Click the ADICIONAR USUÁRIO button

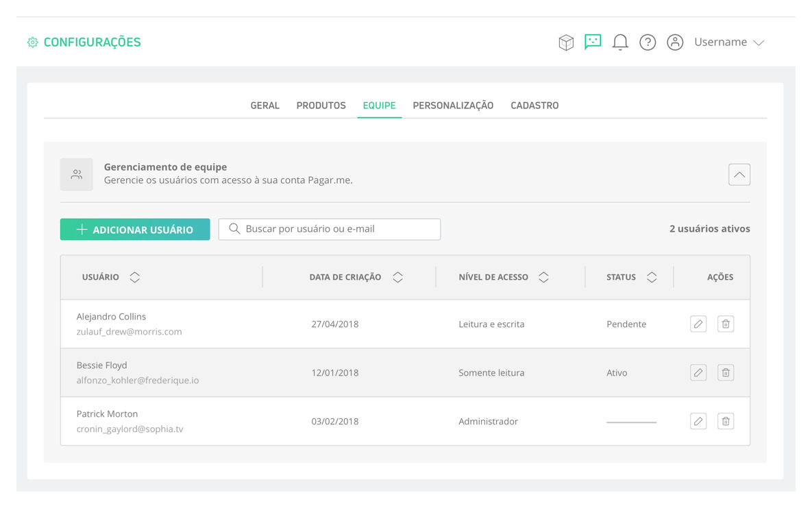134,229
